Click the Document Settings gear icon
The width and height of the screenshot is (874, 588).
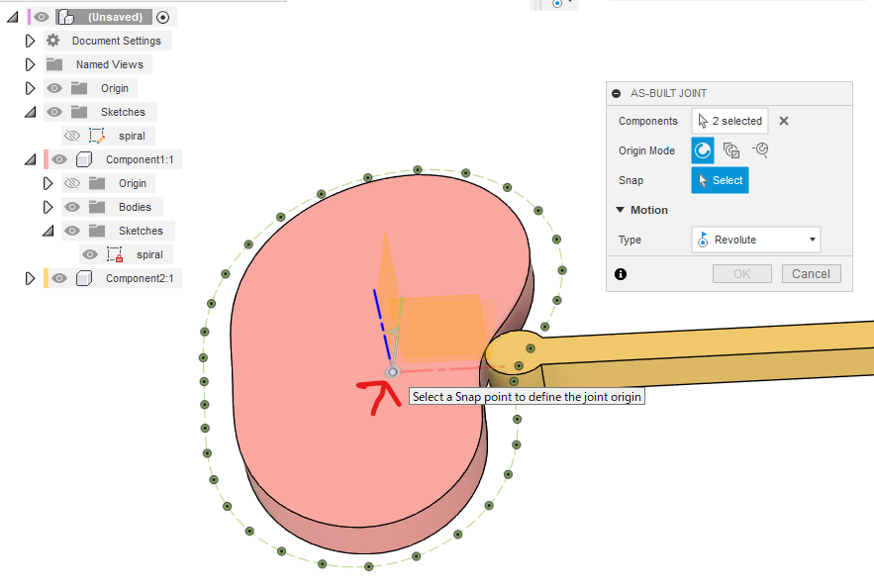click(53, 41)
